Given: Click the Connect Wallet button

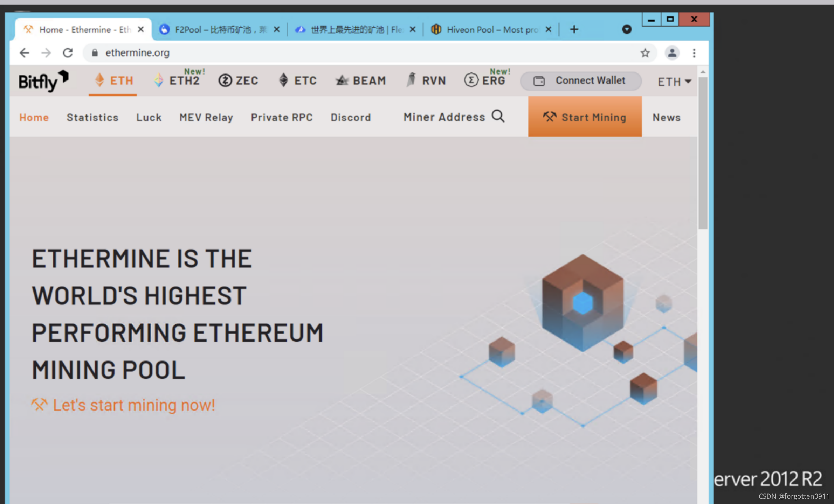Looking at the screenshot, I should [581, 81].
